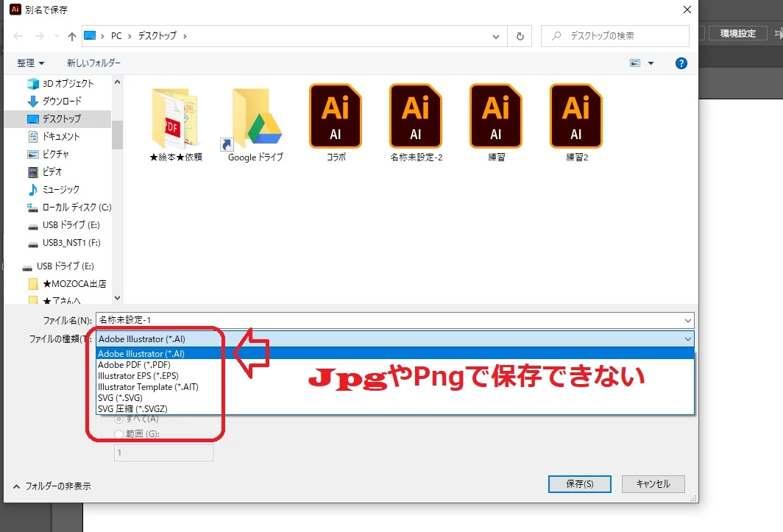Open the コラボ Illustrator file
This screenshot has width=783, height=532.
336,123
